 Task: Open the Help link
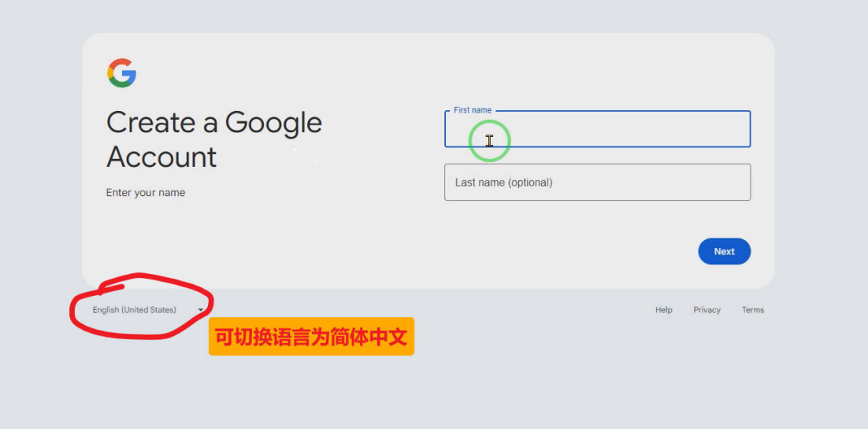[664, 310]
